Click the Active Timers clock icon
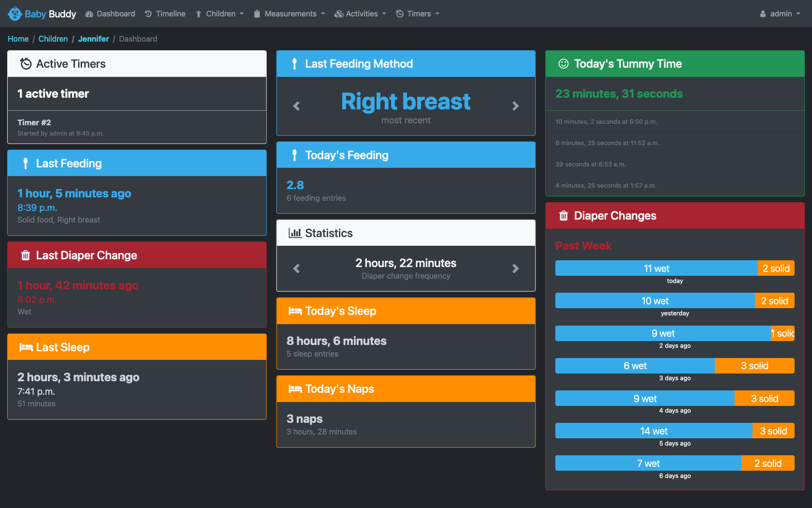 coord(26,64)
